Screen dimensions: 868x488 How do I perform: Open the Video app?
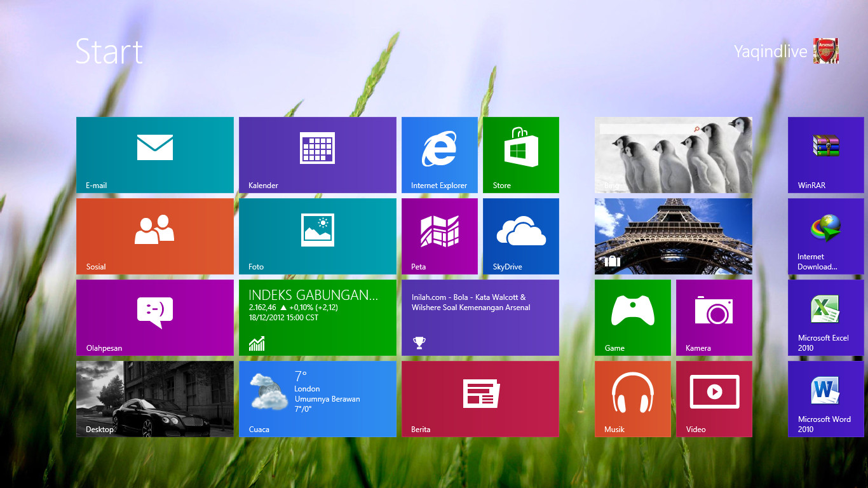714,399
